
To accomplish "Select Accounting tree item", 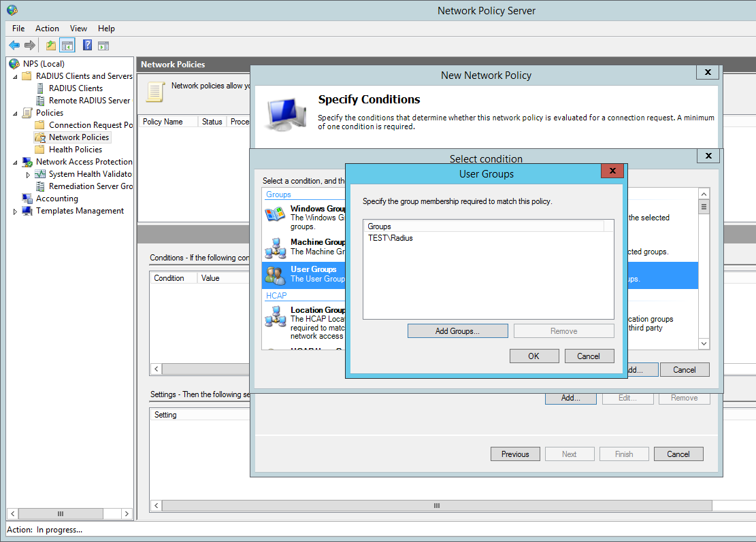I will pos(57,199).
